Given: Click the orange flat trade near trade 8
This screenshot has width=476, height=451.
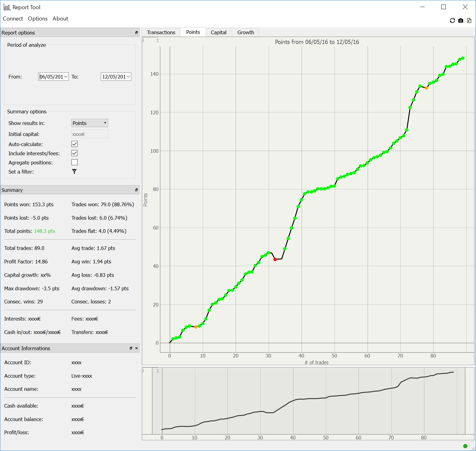Looking at the screenshot, I should pos(196,327).
